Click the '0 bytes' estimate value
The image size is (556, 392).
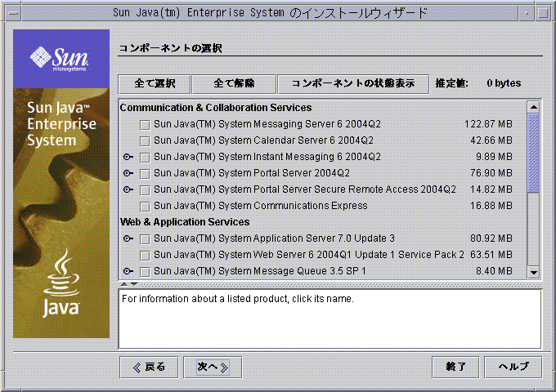coord(504,83)
